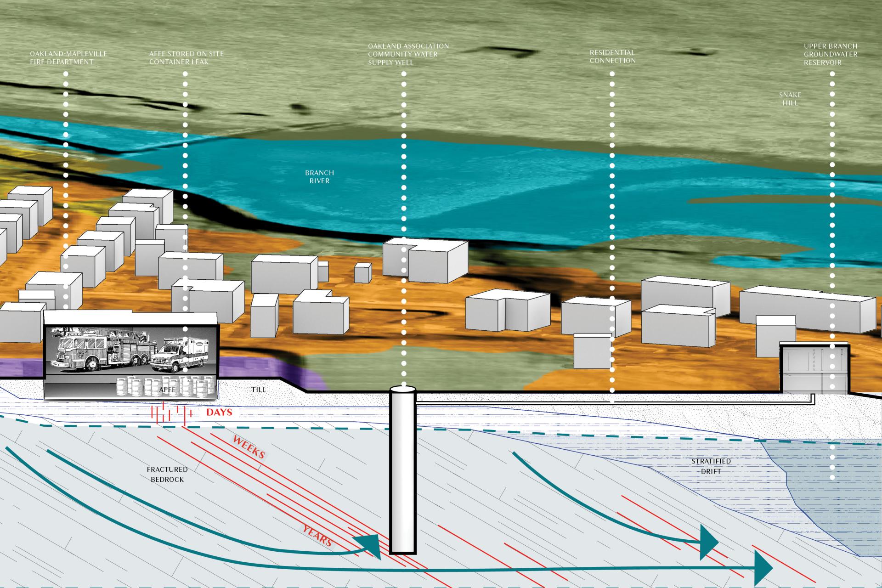The height and width of the screenshot is (588, 882).
Task: Click the Snake Hill label
Action: 790,99
